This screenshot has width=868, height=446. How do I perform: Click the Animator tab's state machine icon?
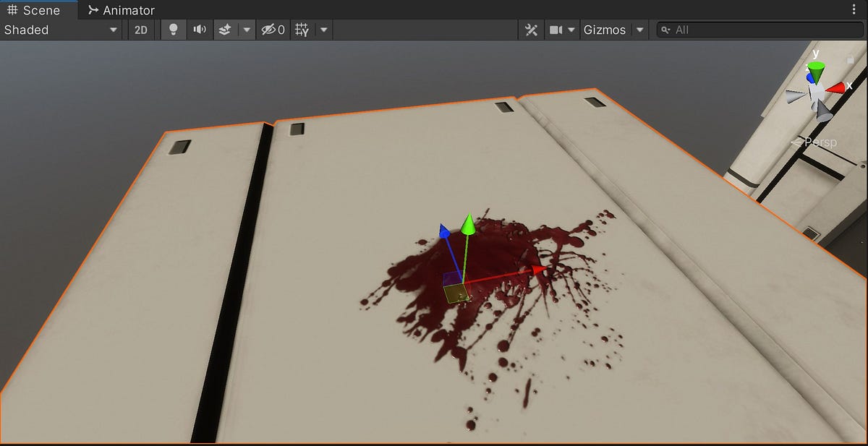(x=93, y=10)
